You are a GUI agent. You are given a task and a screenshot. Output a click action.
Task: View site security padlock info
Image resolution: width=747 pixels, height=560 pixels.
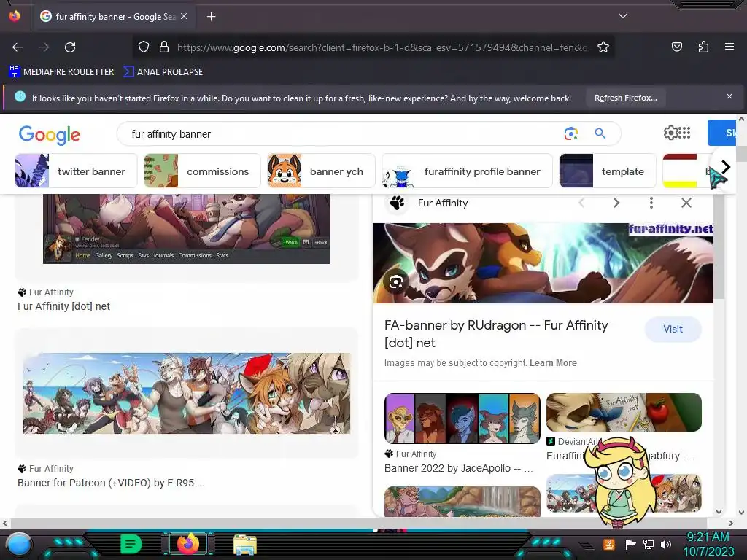point(164,47)
